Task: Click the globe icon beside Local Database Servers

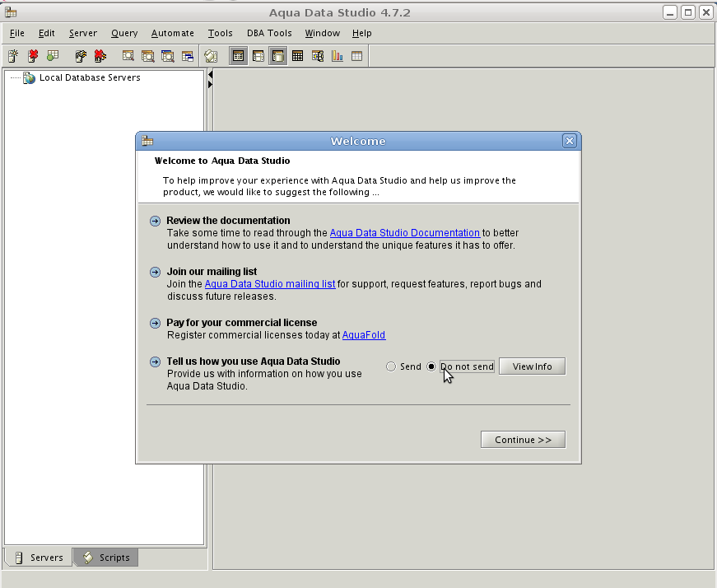Action: click(x=30, y=77)
